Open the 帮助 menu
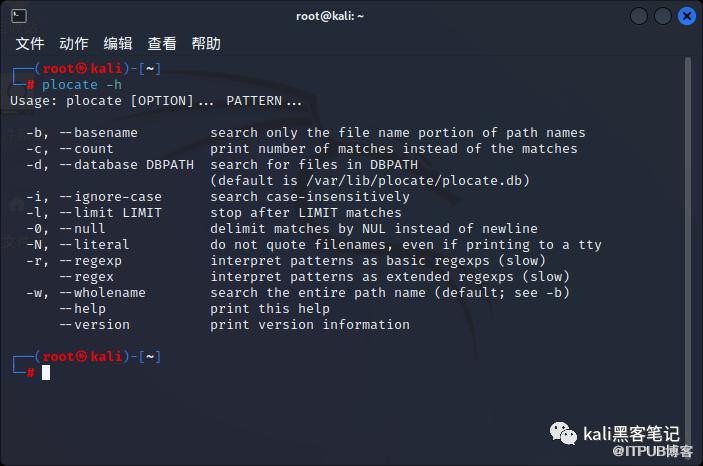703x466 pixels. click(206, 44)
